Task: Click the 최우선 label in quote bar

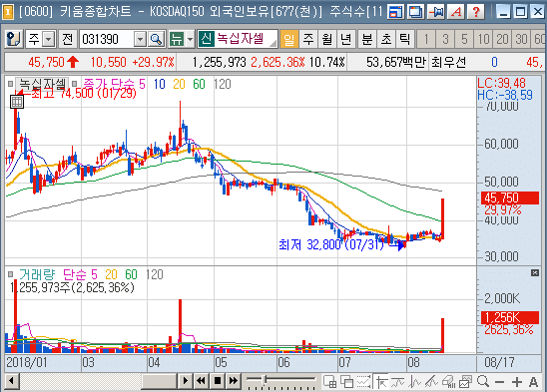Action: (x=448, y=63)
